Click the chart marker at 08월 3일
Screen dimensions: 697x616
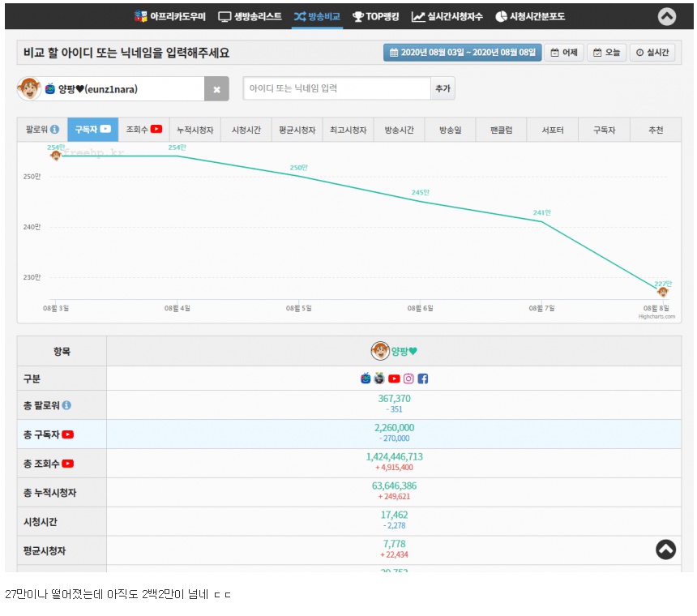(x=56, y=156)
